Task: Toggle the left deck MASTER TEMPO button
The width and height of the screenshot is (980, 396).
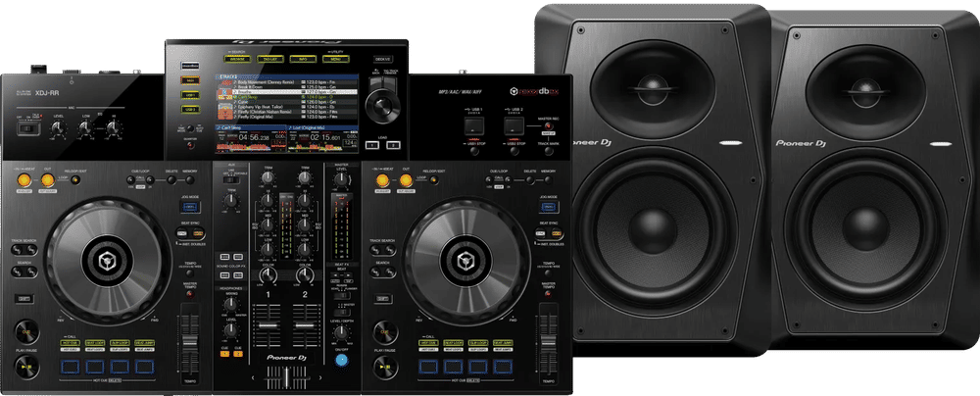Action: click(x=189, y=294)
